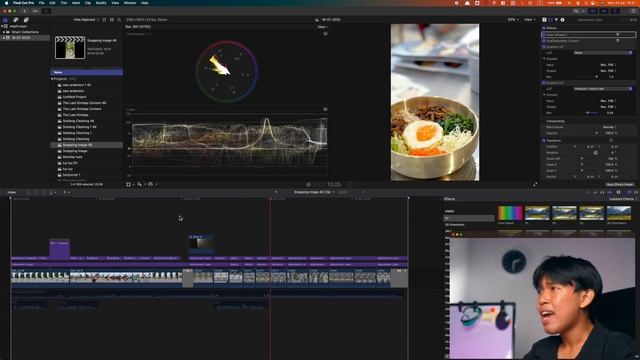Open the Libraries sidebar icon
Screen dimensions: 640x360
[5, 20]
